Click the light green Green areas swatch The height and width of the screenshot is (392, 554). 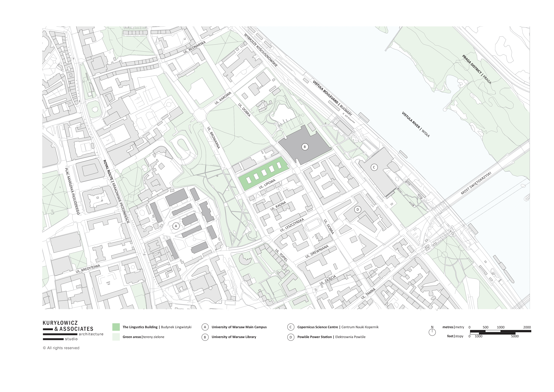click(116, 337)
